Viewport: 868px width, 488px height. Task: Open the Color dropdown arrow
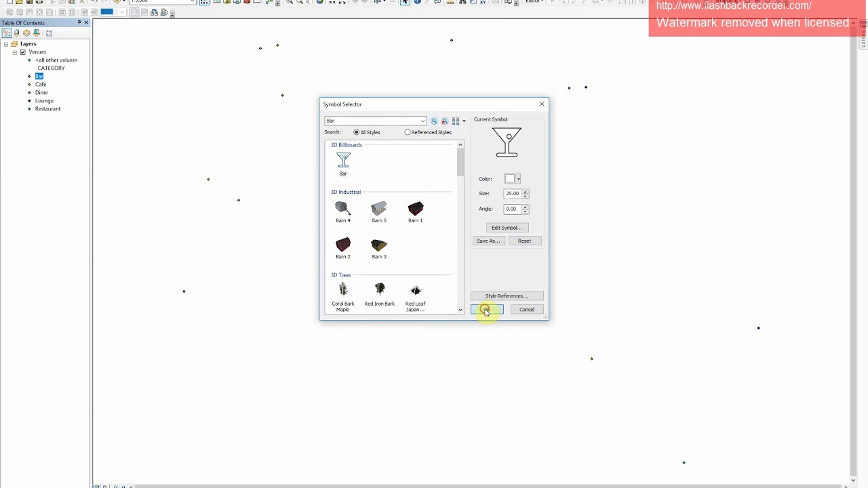518,179
